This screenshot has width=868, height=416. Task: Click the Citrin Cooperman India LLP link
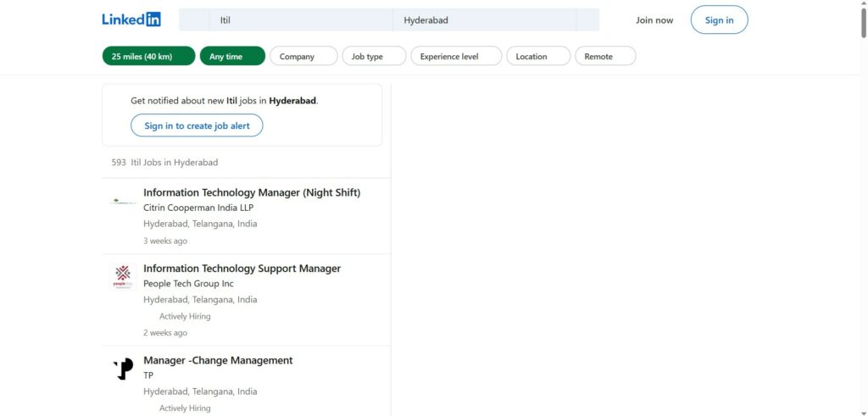198,208
